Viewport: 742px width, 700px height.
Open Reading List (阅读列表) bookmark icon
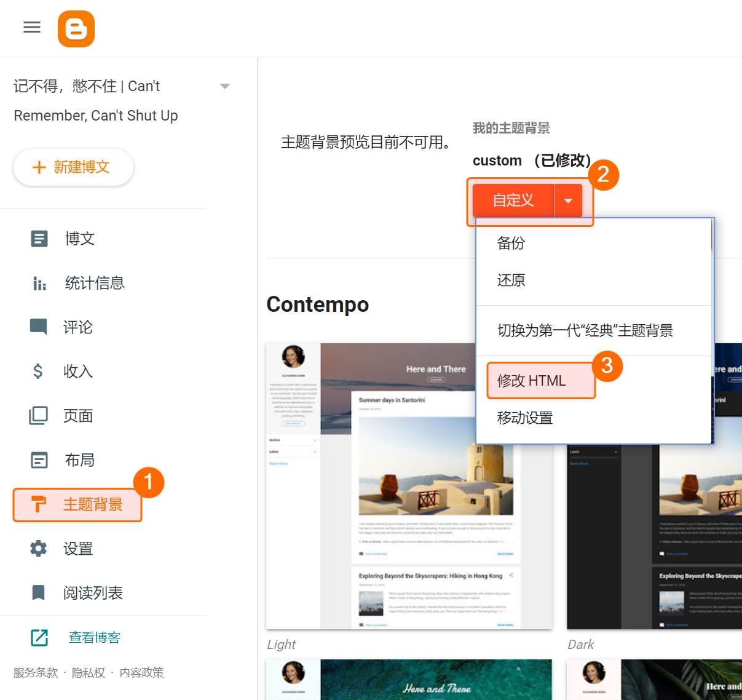click(x=39, y=593)
